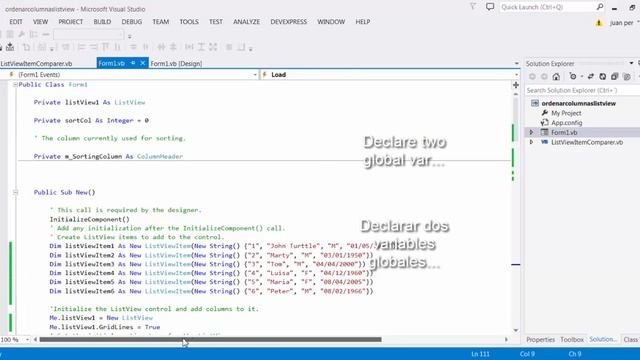Click the ordenarcolumnaslistview project icon
640x360 pixels.
pyautogui.click(x=535, y=103)
